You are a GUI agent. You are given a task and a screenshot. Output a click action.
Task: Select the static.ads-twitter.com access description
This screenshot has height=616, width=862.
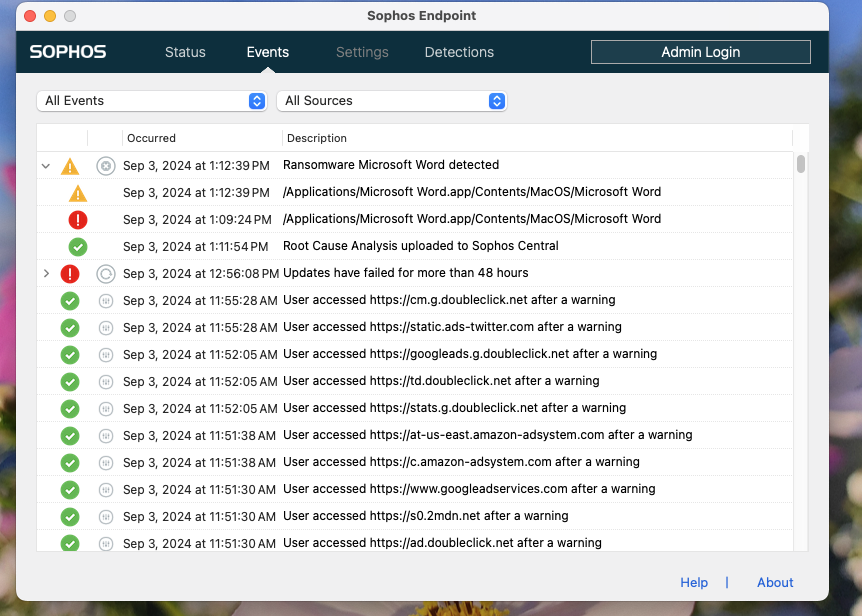coord(452,326)
